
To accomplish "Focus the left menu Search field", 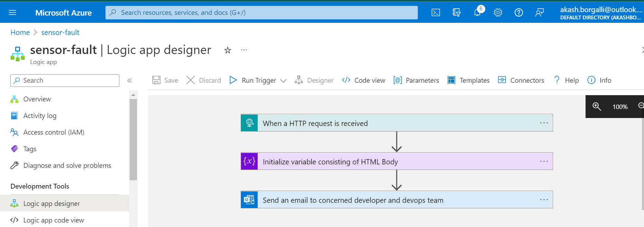I will (x=65, y=81).
